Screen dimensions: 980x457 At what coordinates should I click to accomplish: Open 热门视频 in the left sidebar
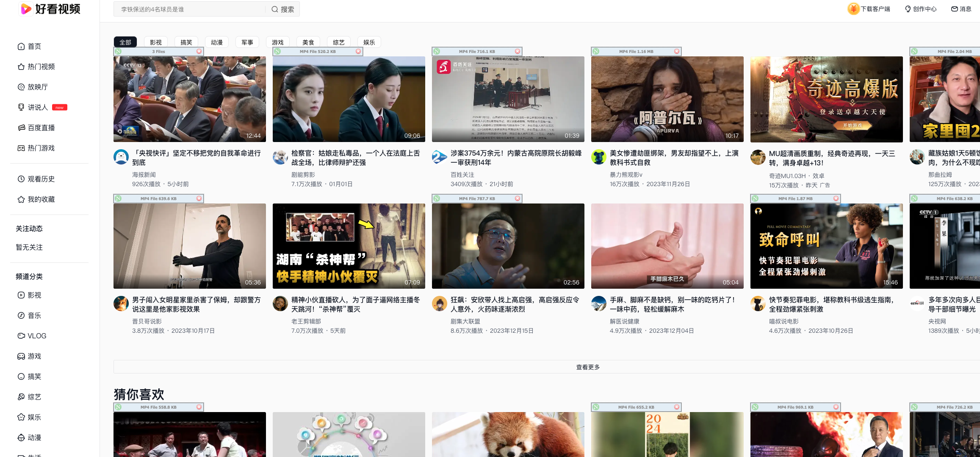coord(36,67)
